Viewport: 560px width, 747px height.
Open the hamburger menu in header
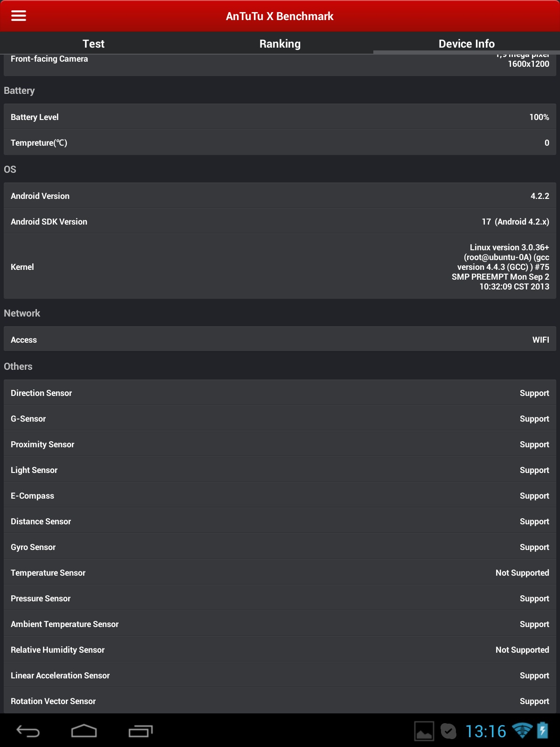pyautogui.click(x=19, y=16)
